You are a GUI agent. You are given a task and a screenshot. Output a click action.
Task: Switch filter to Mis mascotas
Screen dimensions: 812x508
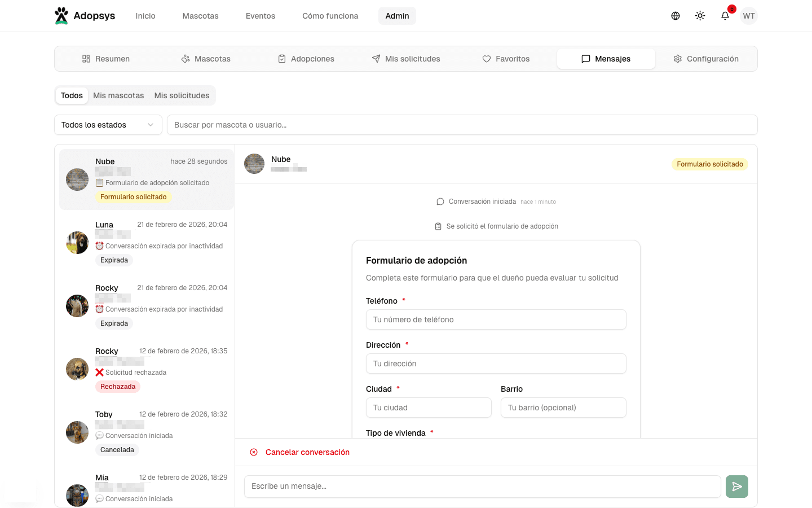(118, 95)
